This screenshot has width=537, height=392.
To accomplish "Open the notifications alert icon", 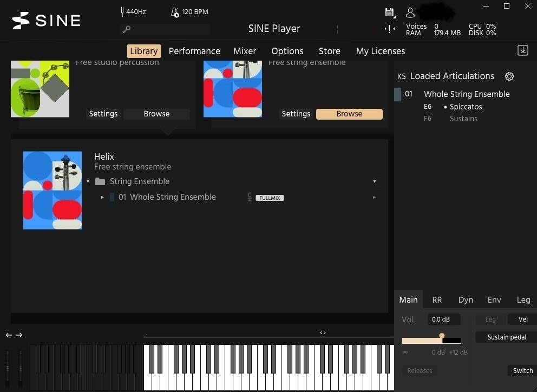I will pyautogui.click(x=389, y=29).
